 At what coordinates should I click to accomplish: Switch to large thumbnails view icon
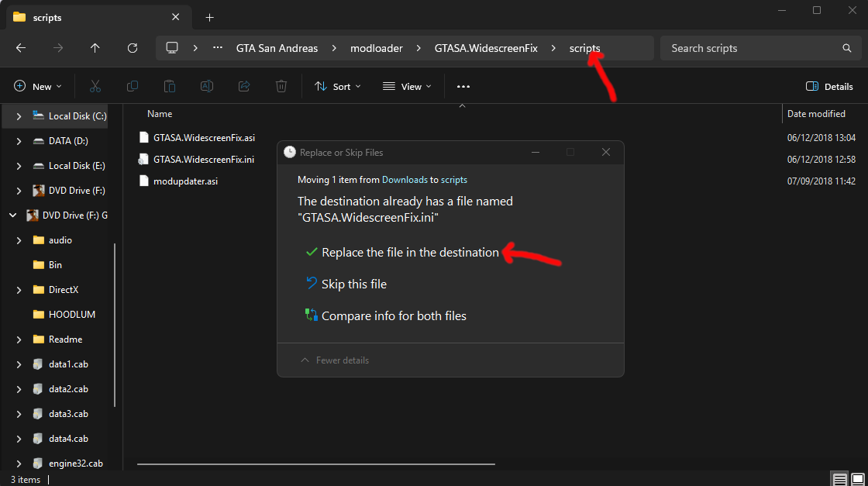858,479
